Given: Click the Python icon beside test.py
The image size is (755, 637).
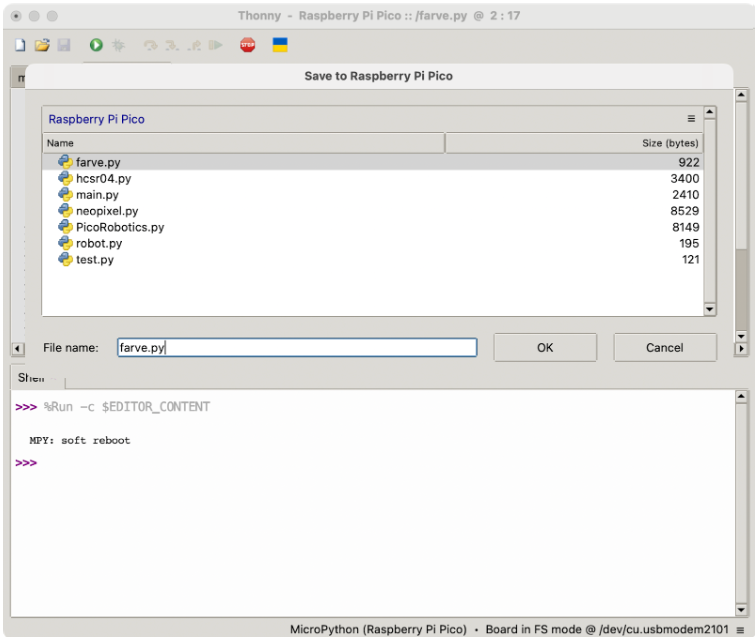Looking at the screenshot, I should coord(65,259).
